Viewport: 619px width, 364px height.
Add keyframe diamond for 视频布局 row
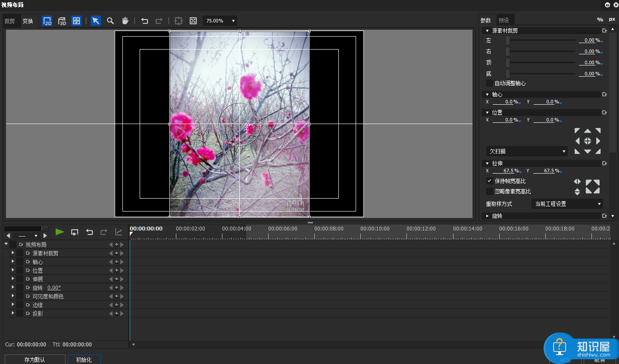[116, 245]
